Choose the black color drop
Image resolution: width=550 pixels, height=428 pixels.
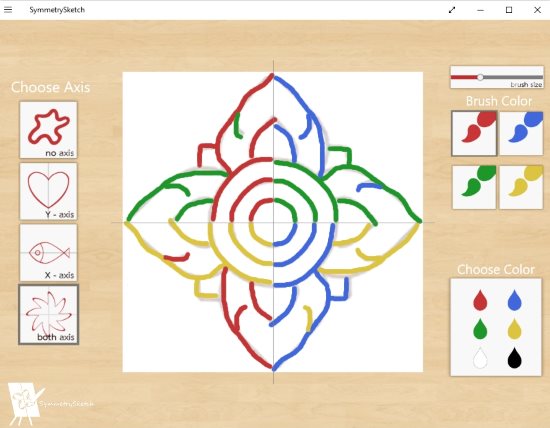tap(514, 357)
